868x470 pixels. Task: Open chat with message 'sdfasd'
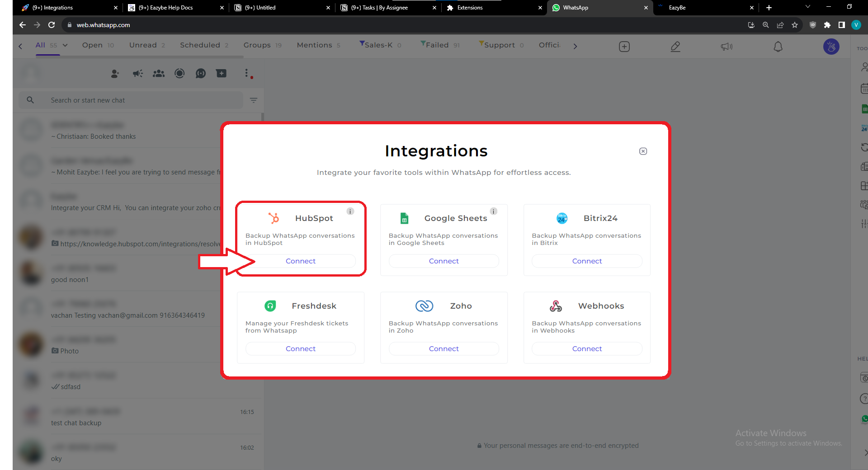(138, 381)
